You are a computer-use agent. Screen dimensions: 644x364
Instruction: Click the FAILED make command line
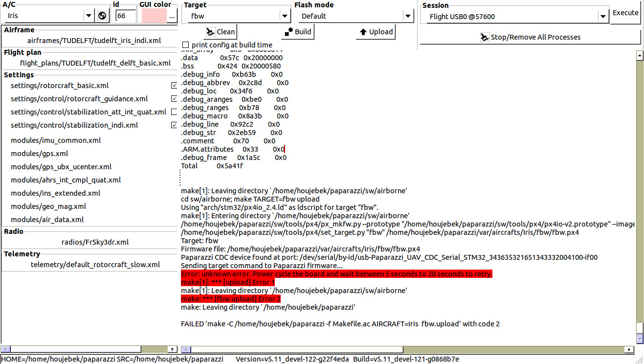(340, 324)
